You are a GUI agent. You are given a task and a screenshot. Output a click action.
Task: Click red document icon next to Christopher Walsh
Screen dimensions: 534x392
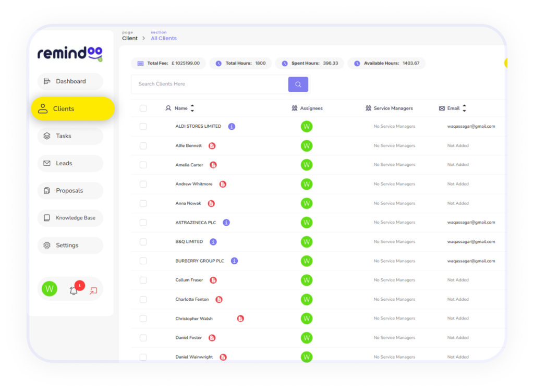tap(240, 319)
